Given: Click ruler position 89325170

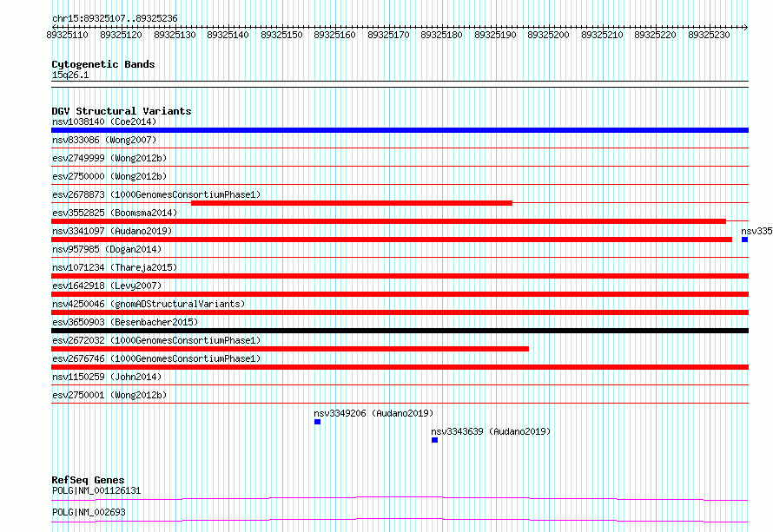Looking at the screenshot, I should click(388, 35).
